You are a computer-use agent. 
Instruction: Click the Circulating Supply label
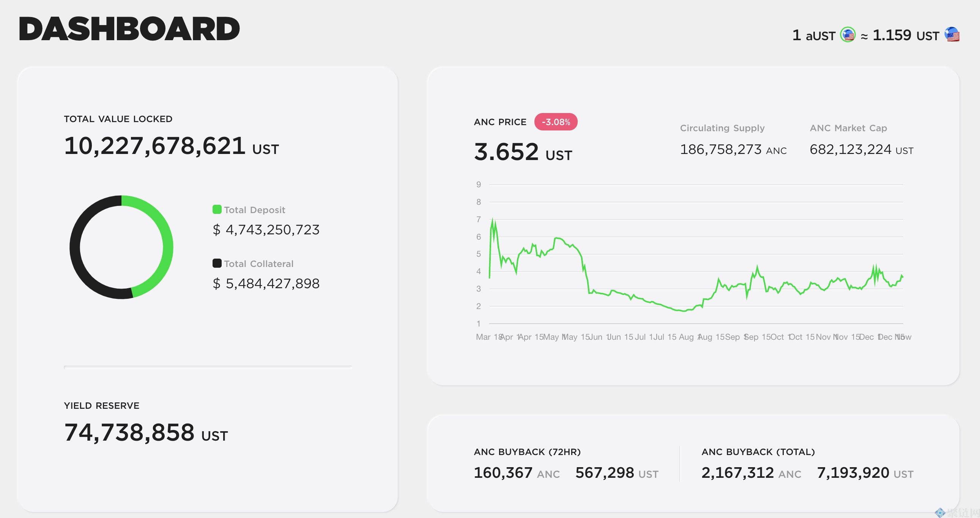click(x=722, y=128)
